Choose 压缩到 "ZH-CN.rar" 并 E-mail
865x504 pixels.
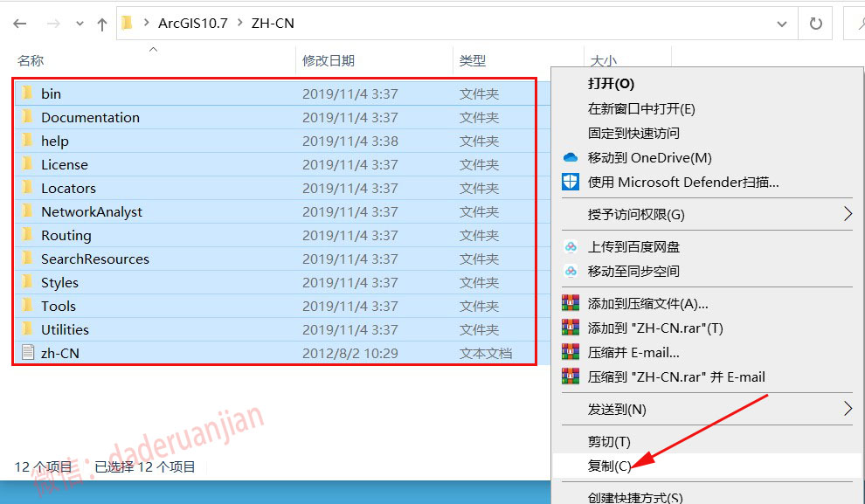[x=676, y=377]
